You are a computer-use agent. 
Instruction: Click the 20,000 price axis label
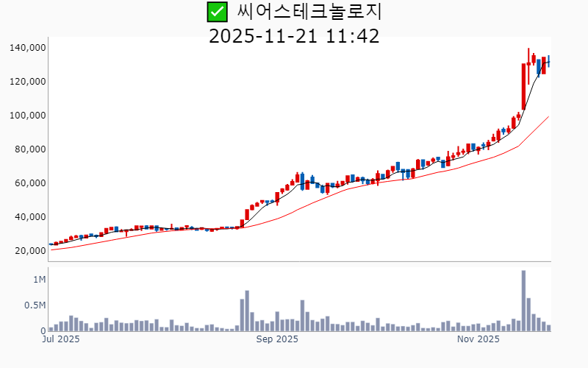click(x=31, y=251)
